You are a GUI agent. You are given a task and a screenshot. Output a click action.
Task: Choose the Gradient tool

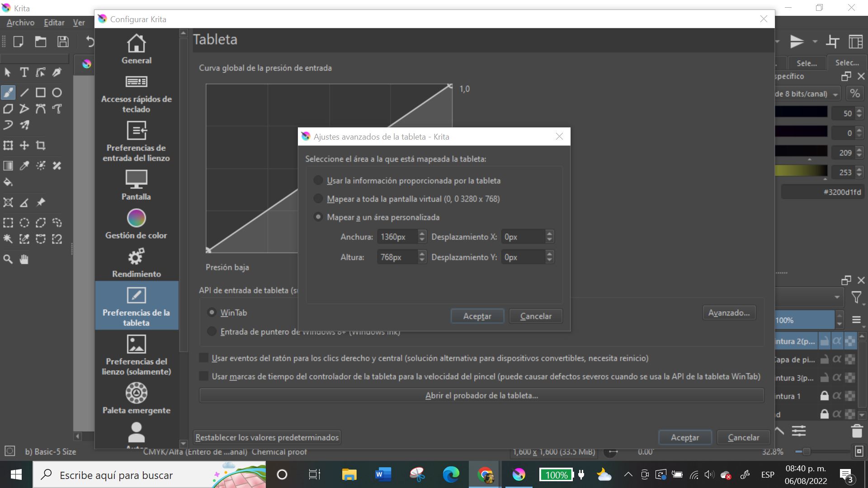pyautogui.click(x=8, y=166)
